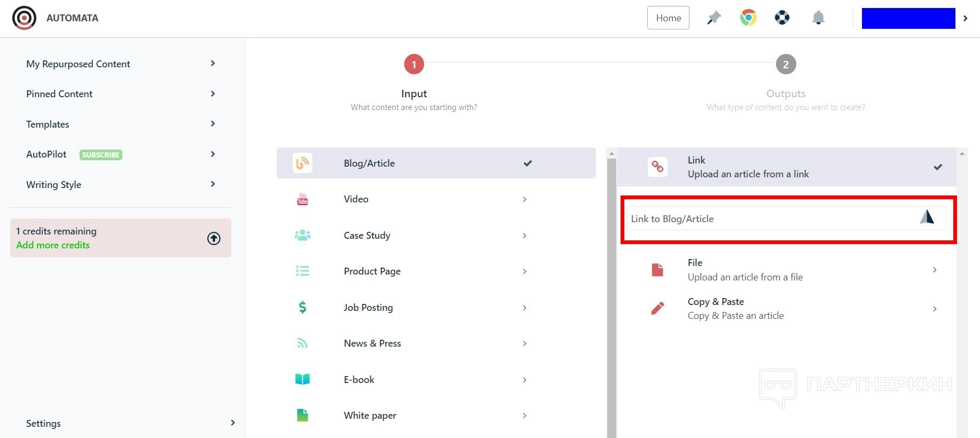Click the YouTube Video icon
The width and height of the screenshot is (980, 438).
pos(302,199)
